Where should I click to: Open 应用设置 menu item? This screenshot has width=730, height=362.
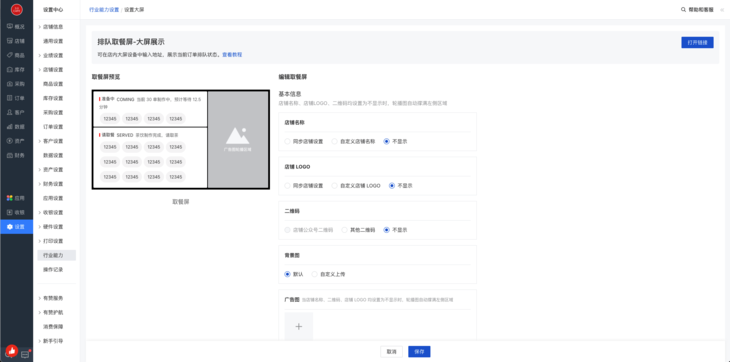pyautogui.click(x=53, y=198)
